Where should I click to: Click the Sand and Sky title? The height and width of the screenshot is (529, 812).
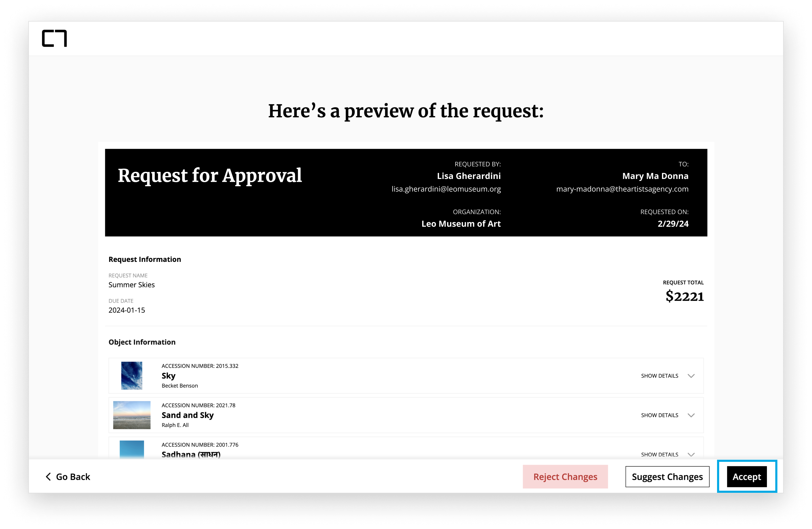187,415
